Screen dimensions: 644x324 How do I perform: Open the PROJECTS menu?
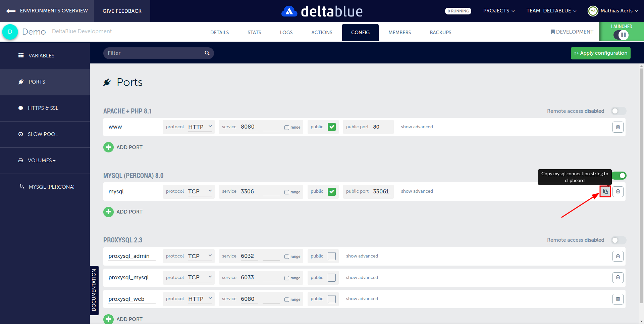pos(499,10)
